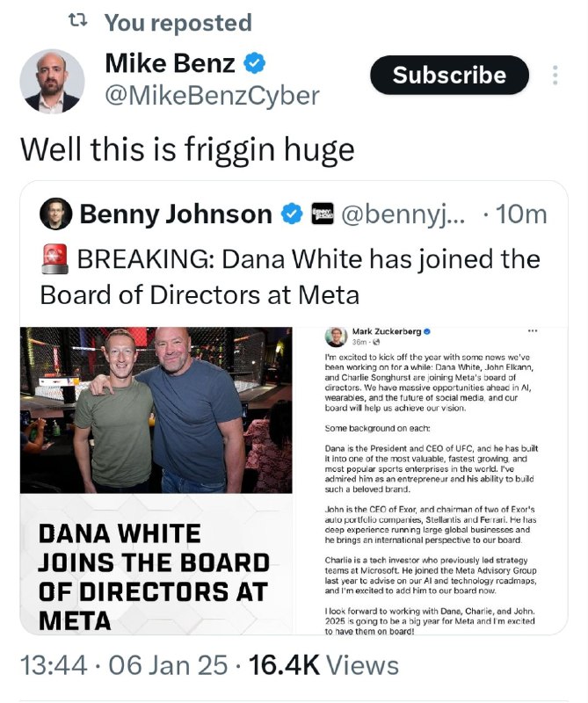The height and width of the screenshot is (703, 588).
Task: Subscribe to Mike Benz
Action: pyautogui.click(x=449, y=75)
